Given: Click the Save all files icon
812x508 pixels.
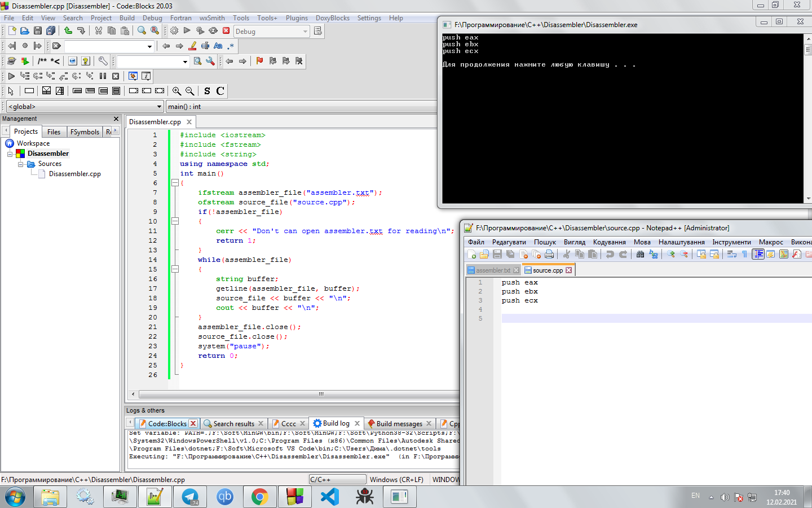Looking at the screenshot, I should click(x=51, y=31).
